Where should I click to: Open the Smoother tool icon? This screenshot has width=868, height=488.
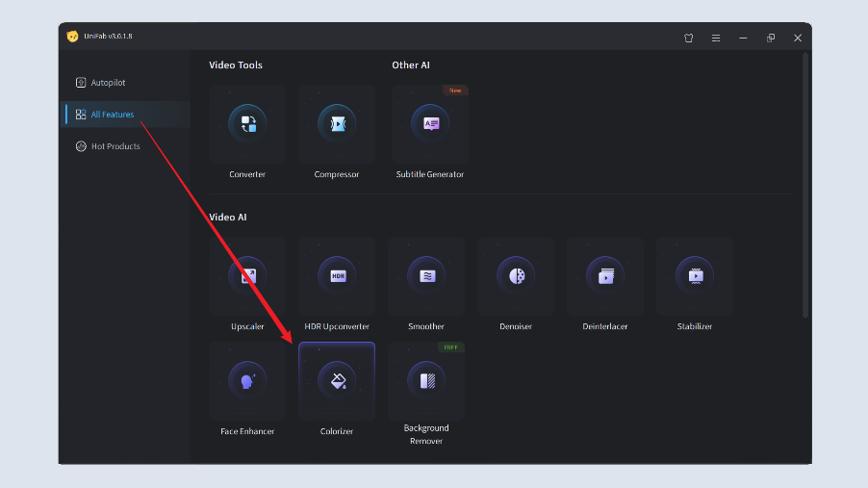pos(426,276)
